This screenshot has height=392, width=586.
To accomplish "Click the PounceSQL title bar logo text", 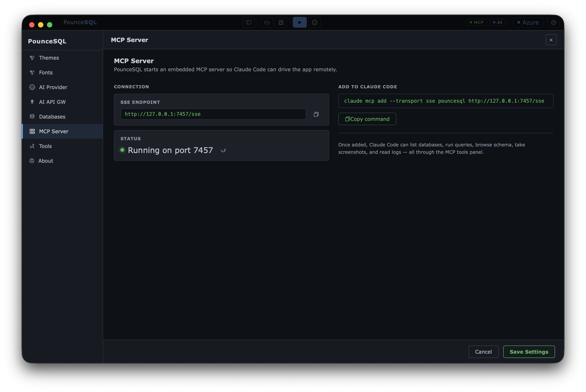I will pos(80,22).
